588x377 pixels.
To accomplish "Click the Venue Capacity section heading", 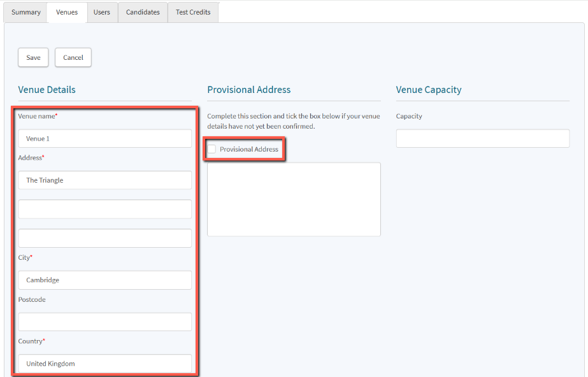I will 428,90.
